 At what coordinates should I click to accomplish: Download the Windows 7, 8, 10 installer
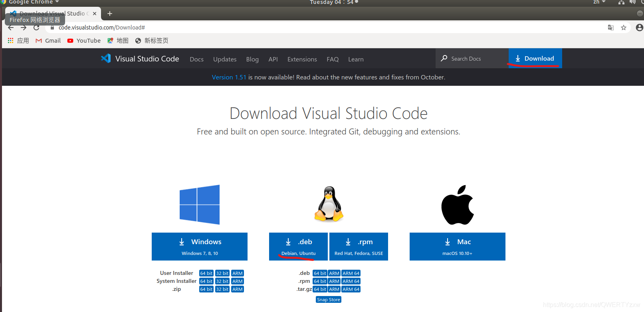point(200,247)
